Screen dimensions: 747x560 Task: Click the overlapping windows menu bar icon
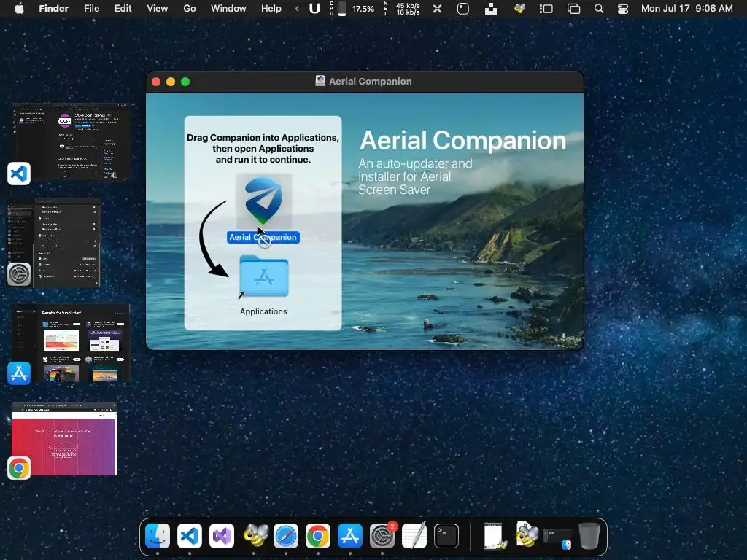tap(573, 9)
